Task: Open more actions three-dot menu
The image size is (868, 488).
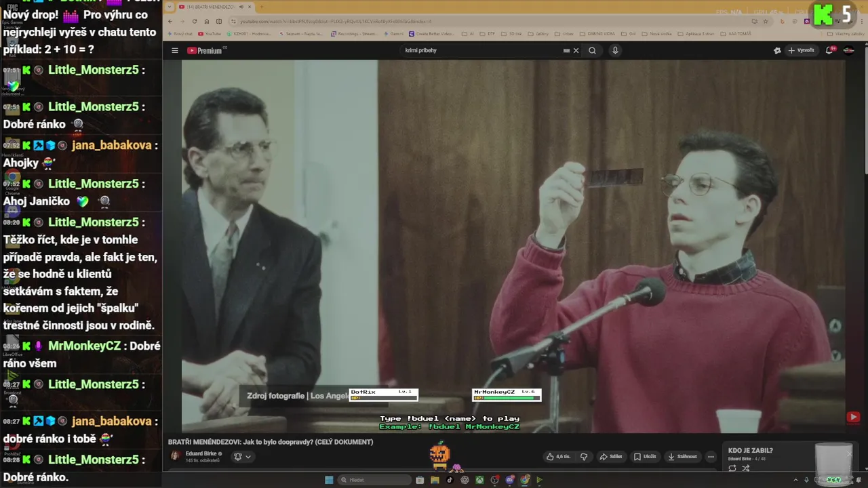Action: click(711, 457)
